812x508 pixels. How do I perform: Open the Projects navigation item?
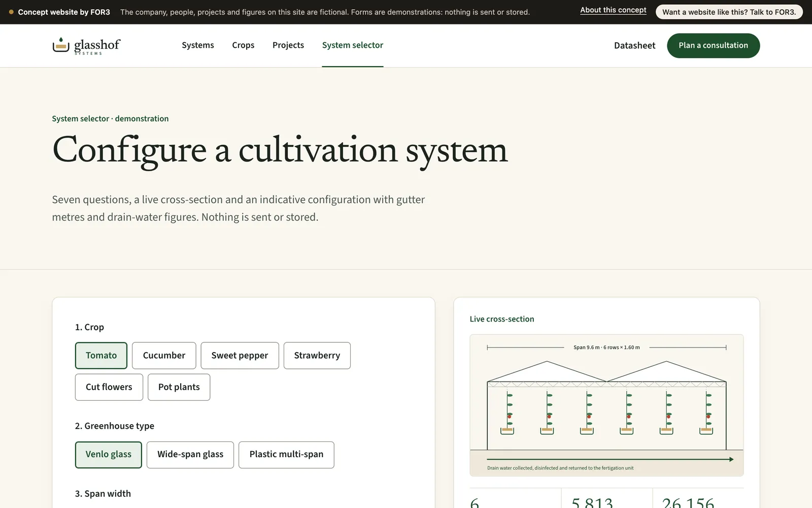point(288,45)
